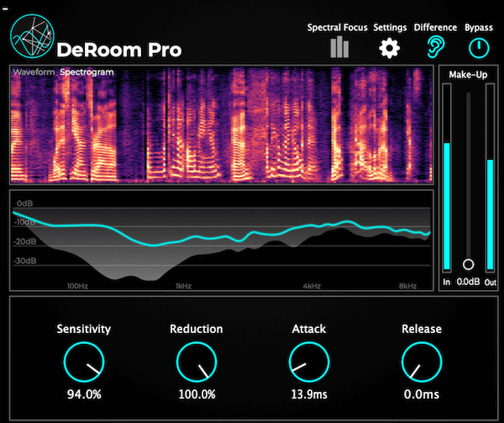
Task: Click the 100.0% Reduction value
Action: coord(197,394)
